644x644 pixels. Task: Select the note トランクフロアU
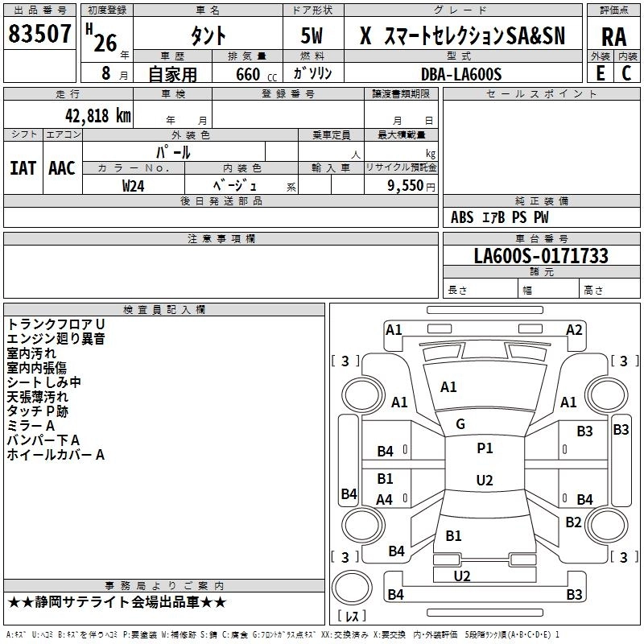point(56,324)
